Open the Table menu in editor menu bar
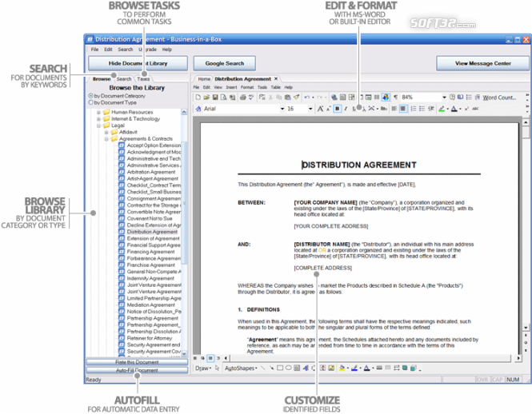 click(275, 87)
